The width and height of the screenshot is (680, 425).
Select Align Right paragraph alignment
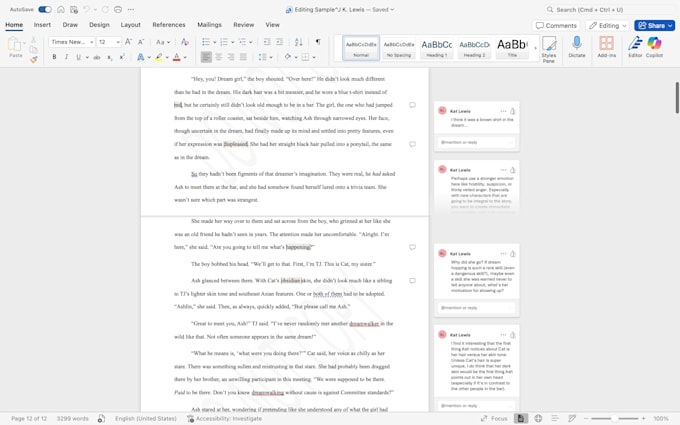(x=231, y=57)
